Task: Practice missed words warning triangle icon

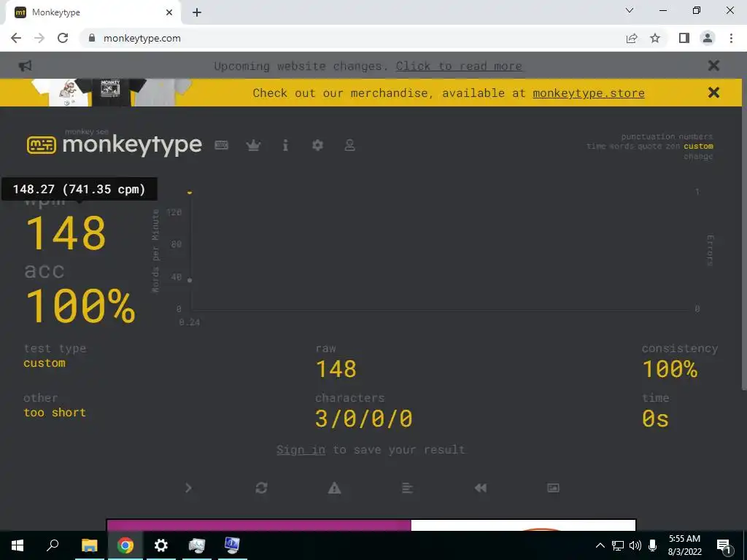Action: coord(334,488)
